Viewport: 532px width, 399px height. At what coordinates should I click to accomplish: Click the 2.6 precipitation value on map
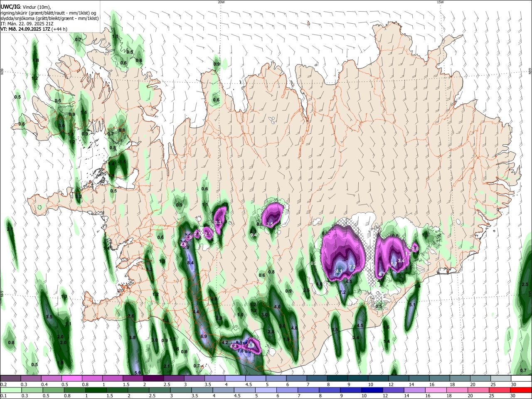(x=131, y=316)
